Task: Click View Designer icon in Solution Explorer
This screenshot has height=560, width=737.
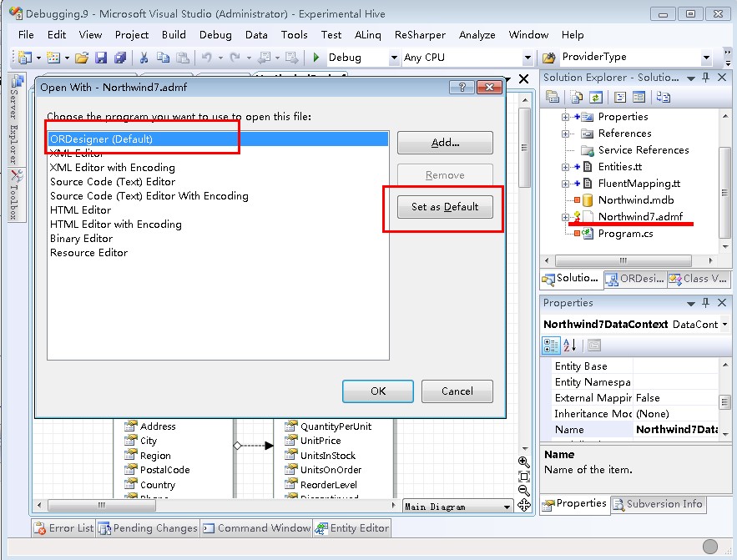Action: click(x=639, y=97)
